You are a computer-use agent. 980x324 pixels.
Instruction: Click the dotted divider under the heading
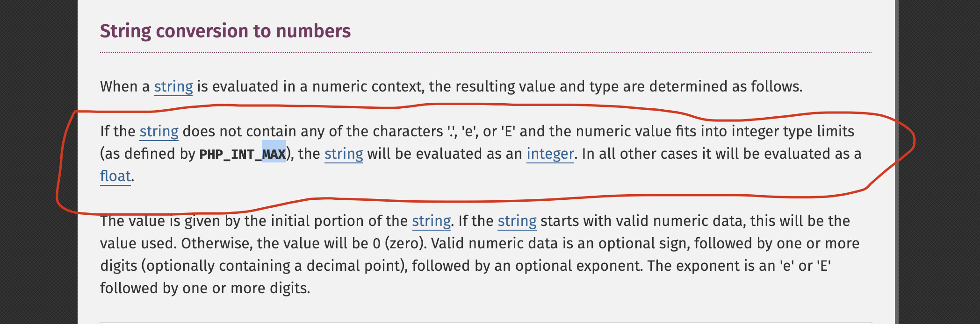pos(485,53)
